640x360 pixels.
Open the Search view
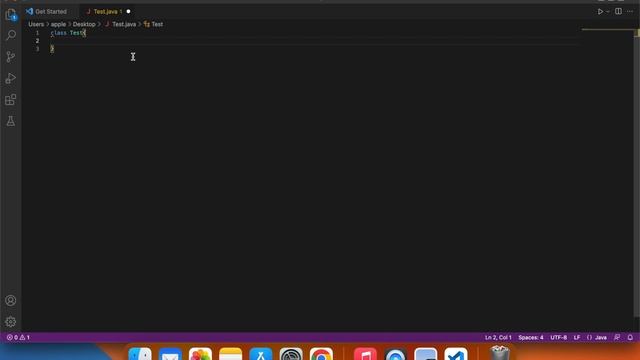pos(11,36)
